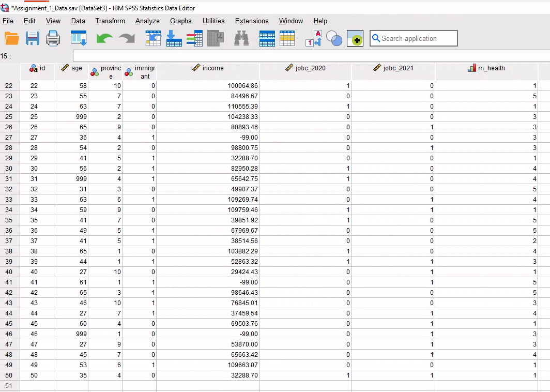This screenshot has height=392, width=550.
Task: Save the dataset with the floppy disk icon
Action: (x=33, y=39)
